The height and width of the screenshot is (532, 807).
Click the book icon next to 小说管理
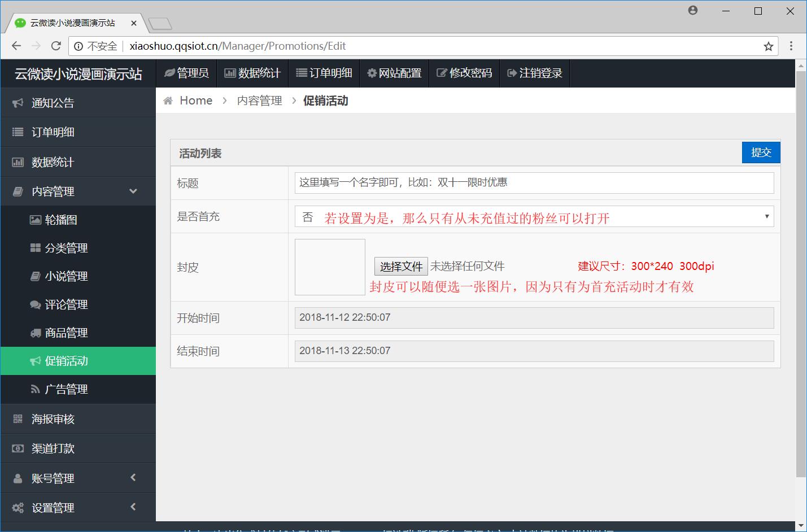pos(35,276)
